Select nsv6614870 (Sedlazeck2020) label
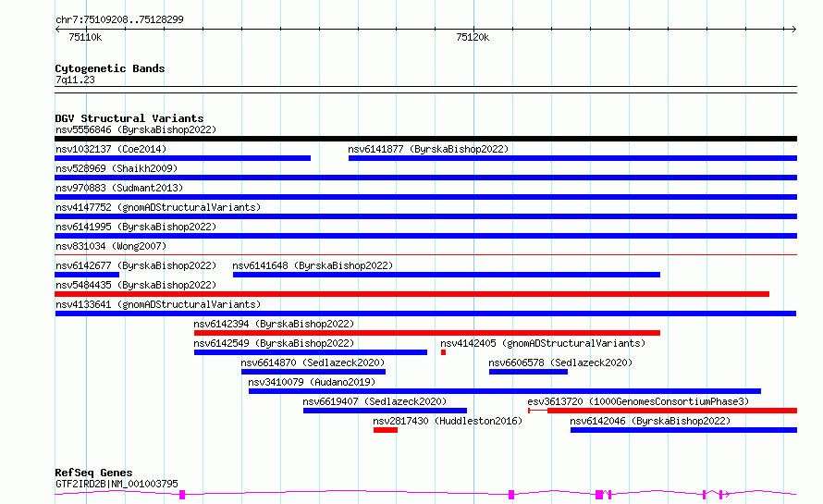823x504 pixels. (313, 363)
